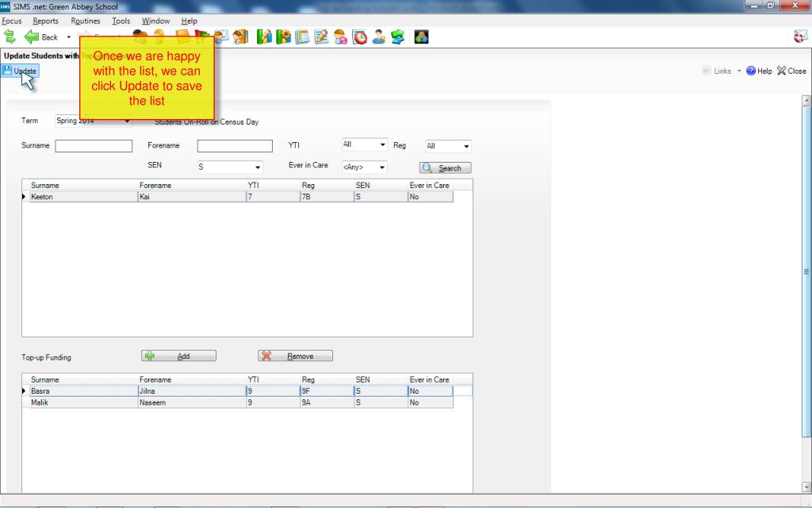The width and height of the screenshot is (812, 508).
Task: Open the Reports menu
Action: pos(45,21)
